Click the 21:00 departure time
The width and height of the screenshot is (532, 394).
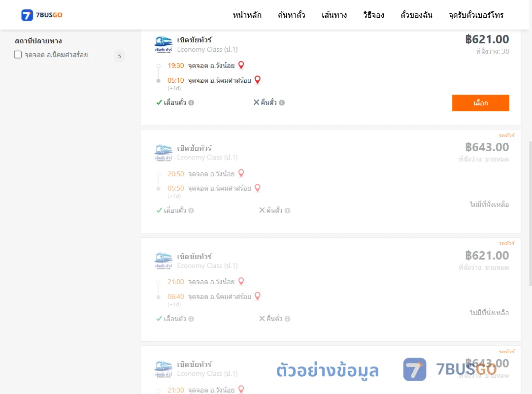(176, 282)
